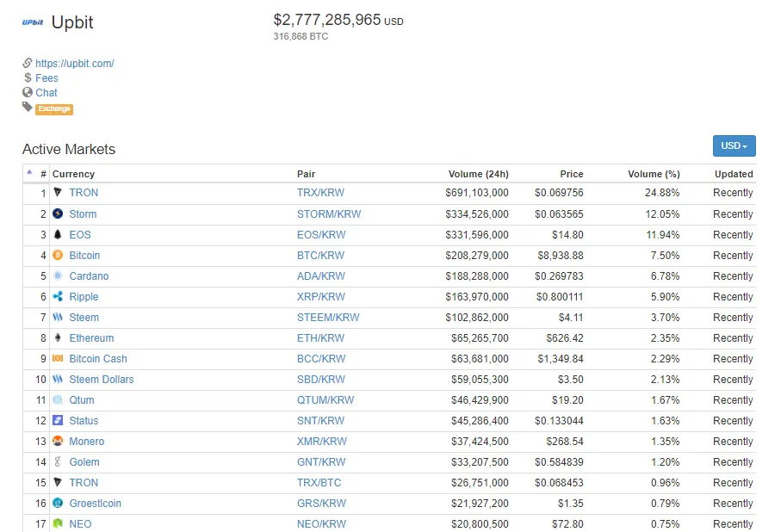Open the TRON currency link in row 1
Viewport: 781px width, 532px height.
click(x=84, y=193)
